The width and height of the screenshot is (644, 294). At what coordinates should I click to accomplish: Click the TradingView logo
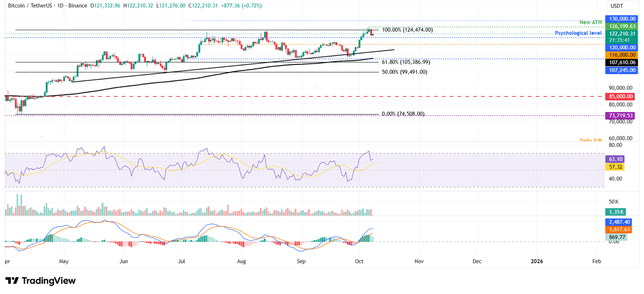(x=40, y=281)
